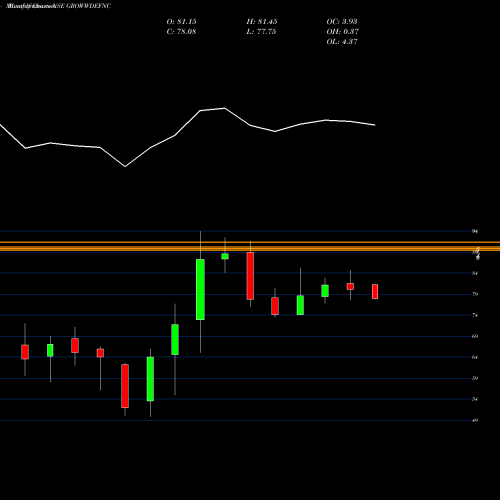Screen dimensions: 500x500
Task: Click the GROWWDEFNC symbol title
Action: tap(89, 6)
